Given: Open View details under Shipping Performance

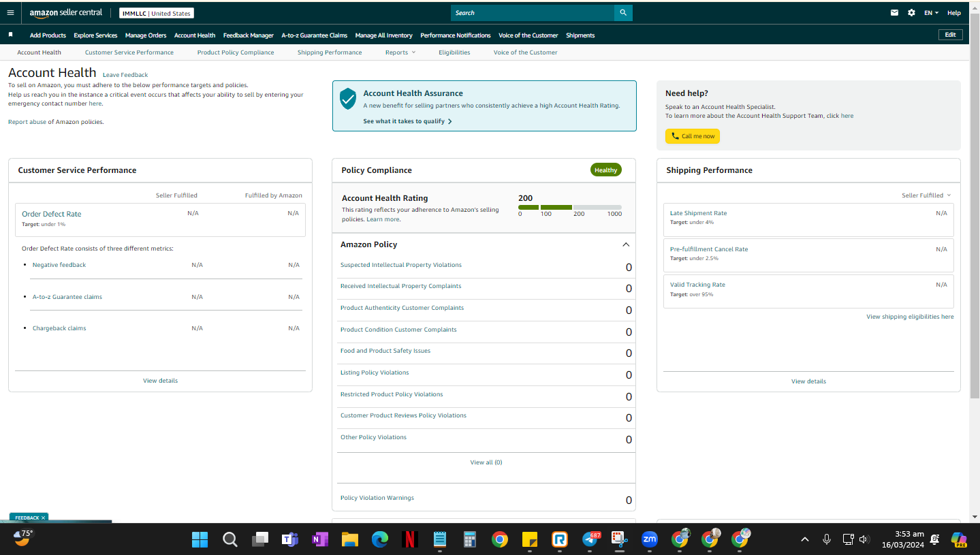Looking at the screenshot, I should [x=809, y=381].
